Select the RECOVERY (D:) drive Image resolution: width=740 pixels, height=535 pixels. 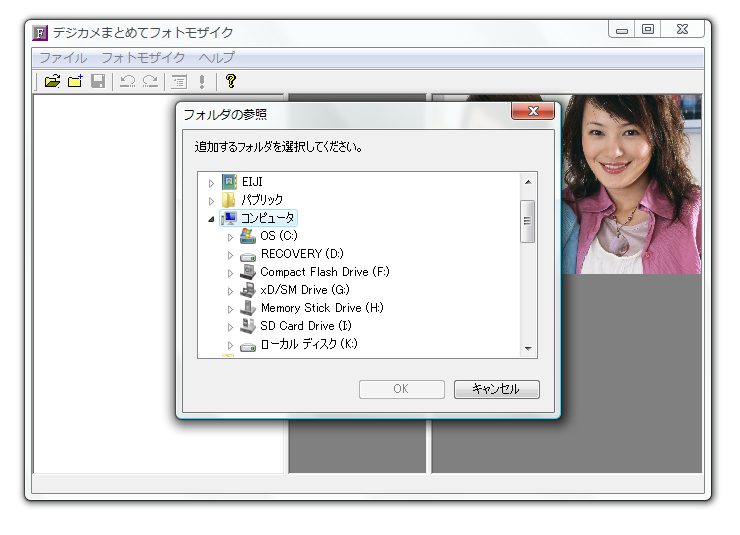click(x=301, y=254)
